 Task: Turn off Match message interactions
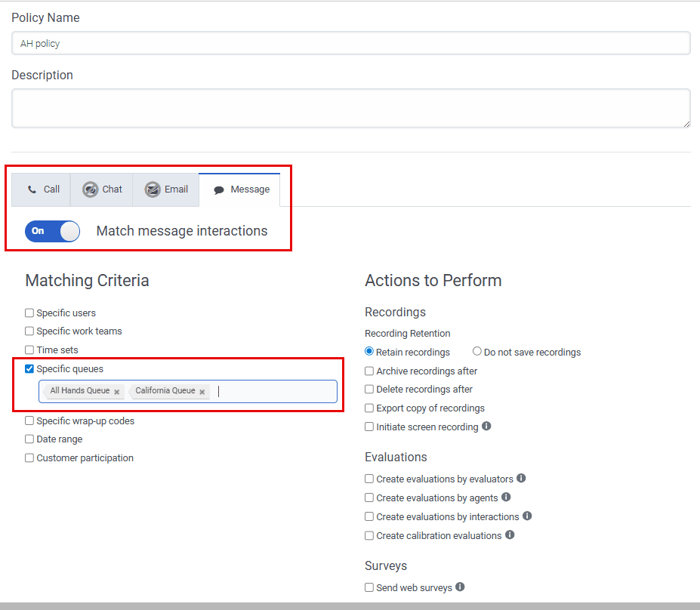52,231
